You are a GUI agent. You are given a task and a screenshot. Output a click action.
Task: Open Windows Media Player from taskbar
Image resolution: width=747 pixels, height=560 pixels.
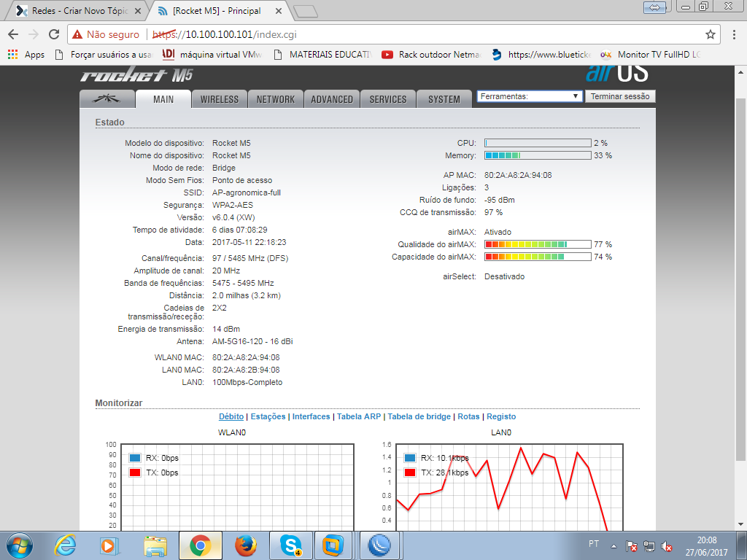[x=109, y=545]
